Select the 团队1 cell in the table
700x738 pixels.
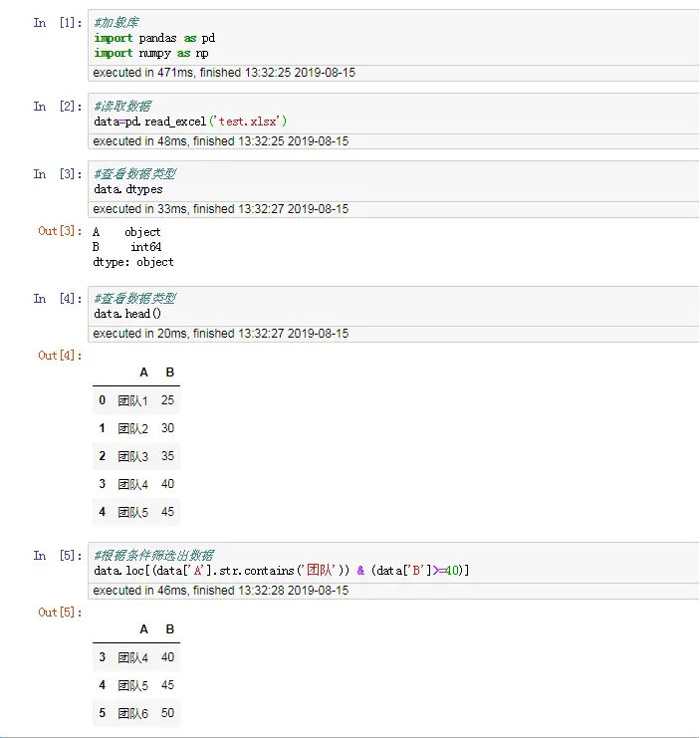[x=132, y=400]
